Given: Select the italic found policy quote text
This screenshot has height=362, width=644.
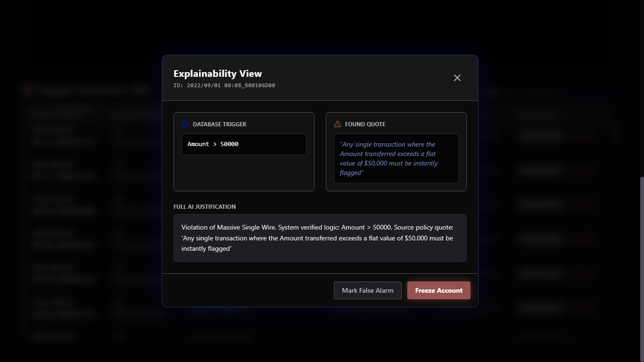Looking at the screenshot, I should click(389, 158).
